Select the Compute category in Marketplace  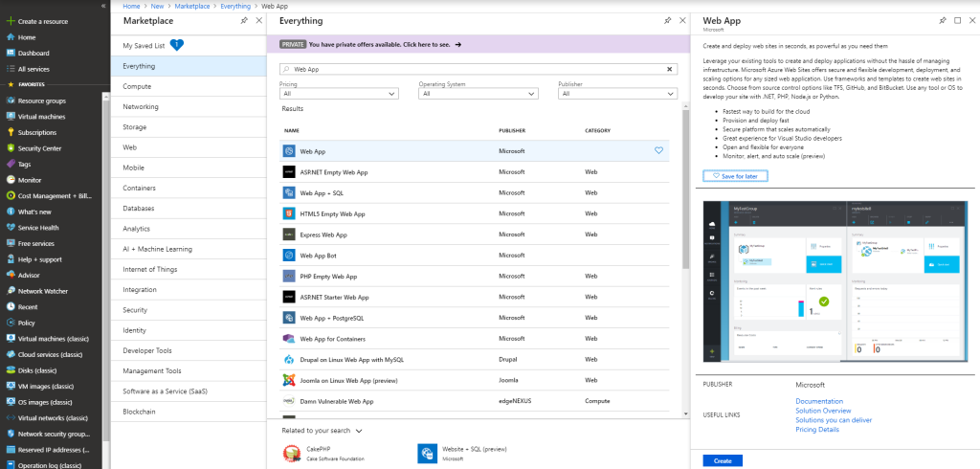[189, 86]
